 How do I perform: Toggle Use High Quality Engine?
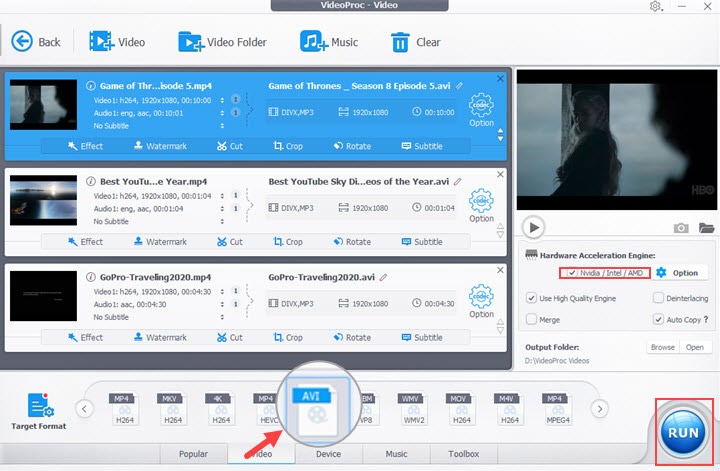tap(531, 298)
